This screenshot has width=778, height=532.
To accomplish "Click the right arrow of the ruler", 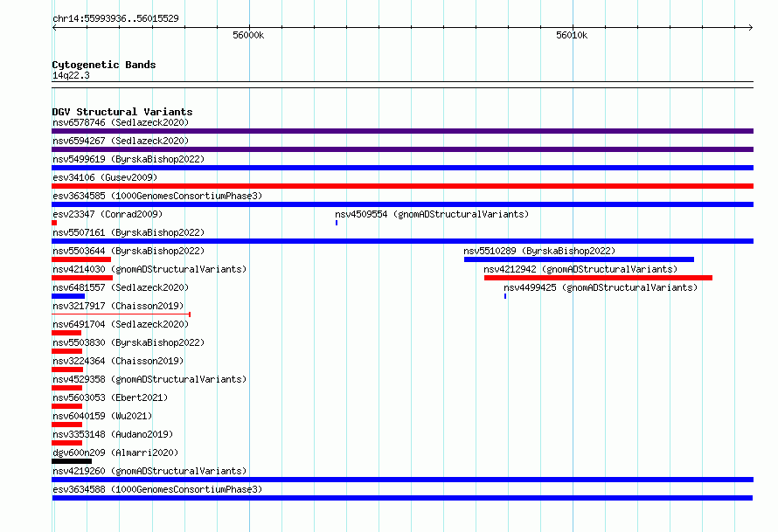I will [751, 28].
